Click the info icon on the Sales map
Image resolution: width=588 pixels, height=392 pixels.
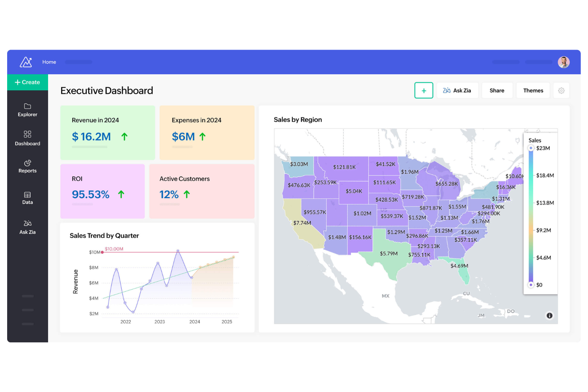coord(549,315)
